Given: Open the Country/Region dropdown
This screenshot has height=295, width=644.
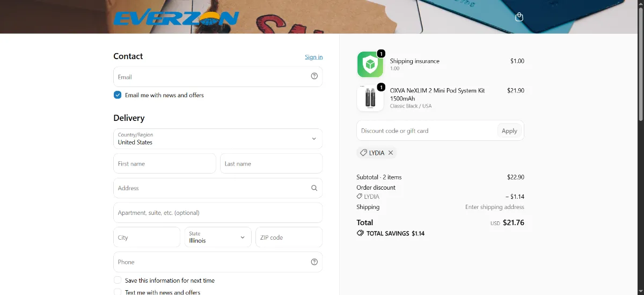Looking at the screenshot, I should [x=218, y=139].
